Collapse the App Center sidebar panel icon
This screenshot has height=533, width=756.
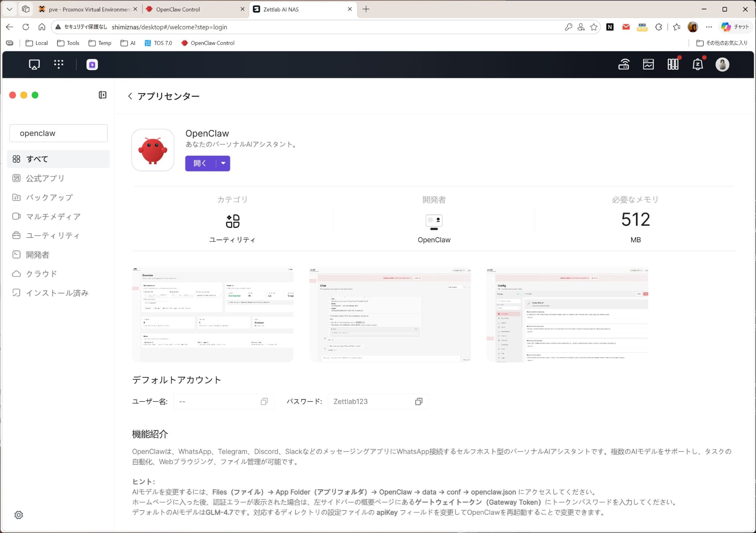[x=102, y=95]
